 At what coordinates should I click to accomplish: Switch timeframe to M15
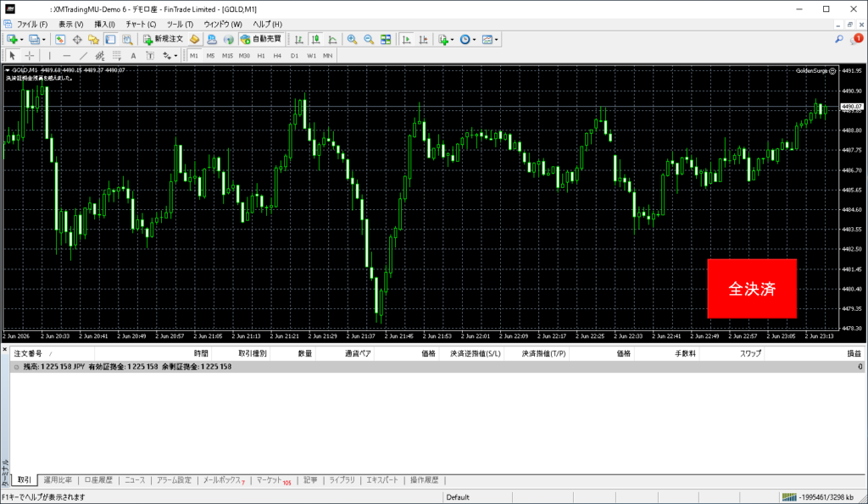[x=227, y=55]
